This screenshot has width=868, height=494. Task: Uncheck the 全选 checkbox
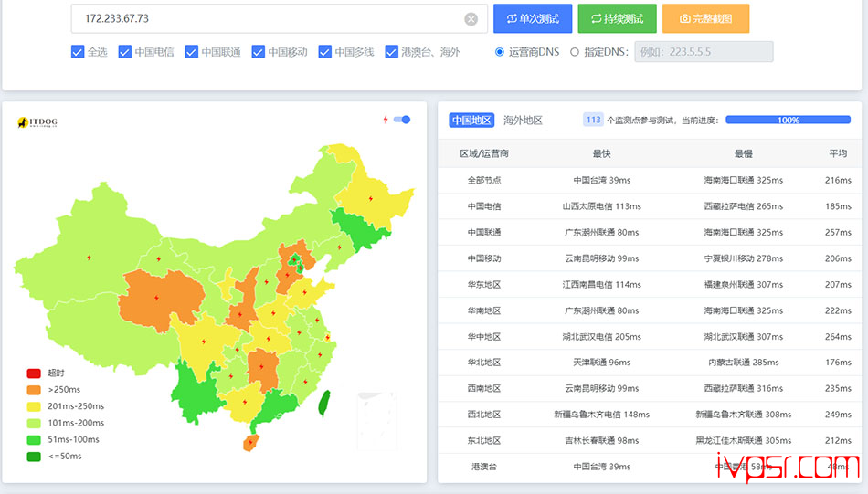click(x=78, y=52)
